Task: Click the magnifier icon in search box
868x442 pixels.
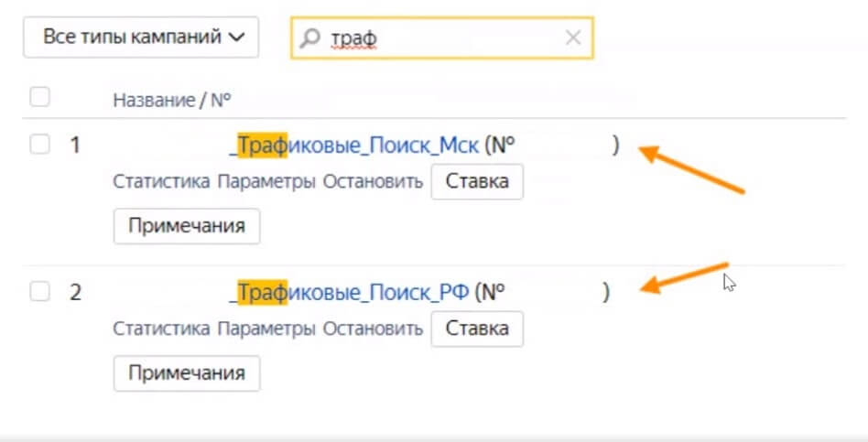Action: point(311,38)
